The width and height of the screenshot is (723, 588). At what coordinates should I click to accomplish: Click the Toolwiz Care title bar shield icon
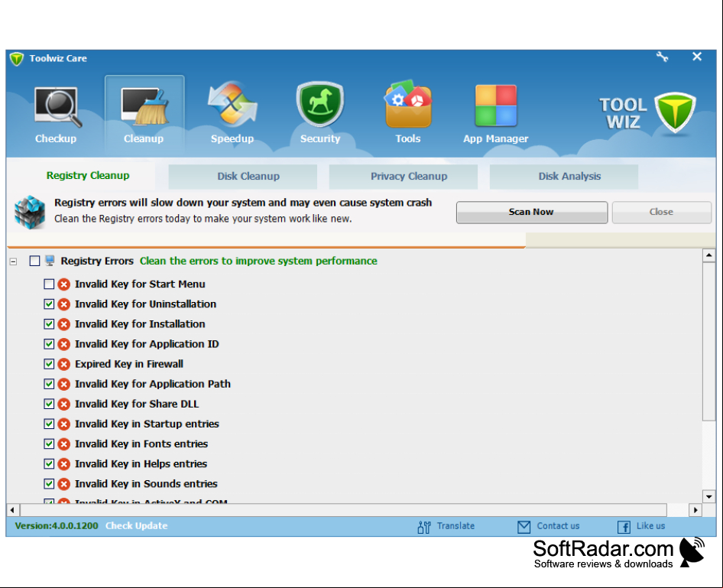coord(17,59)
